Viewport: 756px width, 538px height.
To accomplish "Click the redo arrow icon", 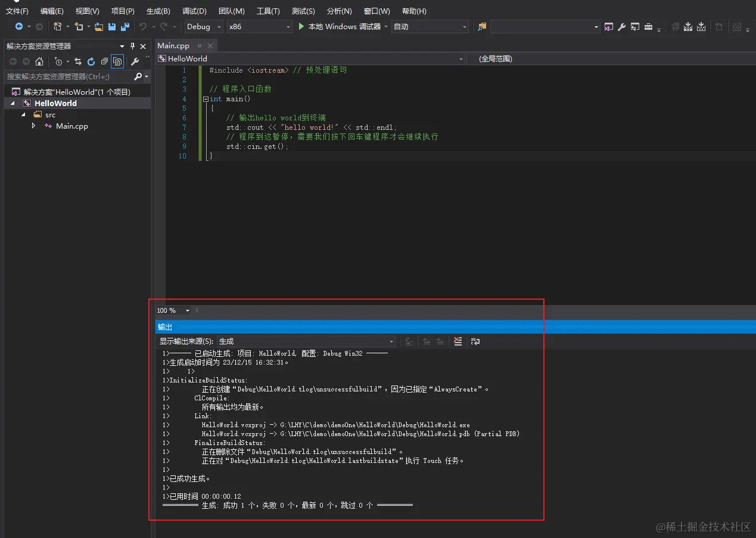I will 163,26.
